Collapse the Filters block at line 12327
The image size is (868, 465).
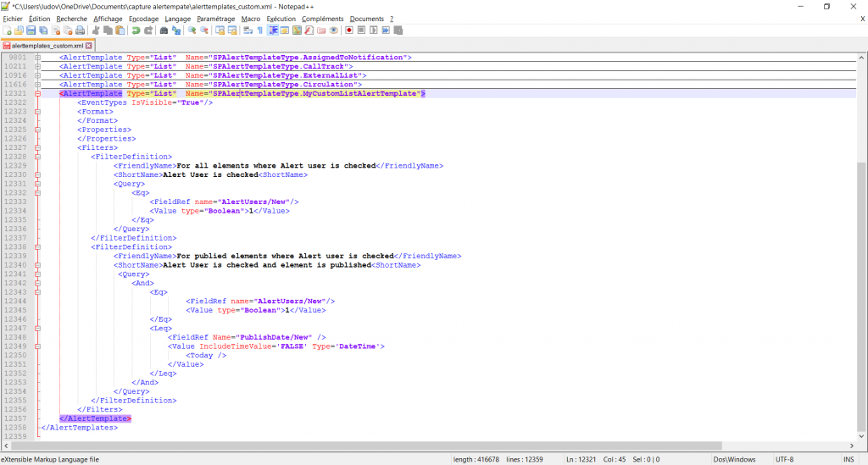click(x=37, y=147)
